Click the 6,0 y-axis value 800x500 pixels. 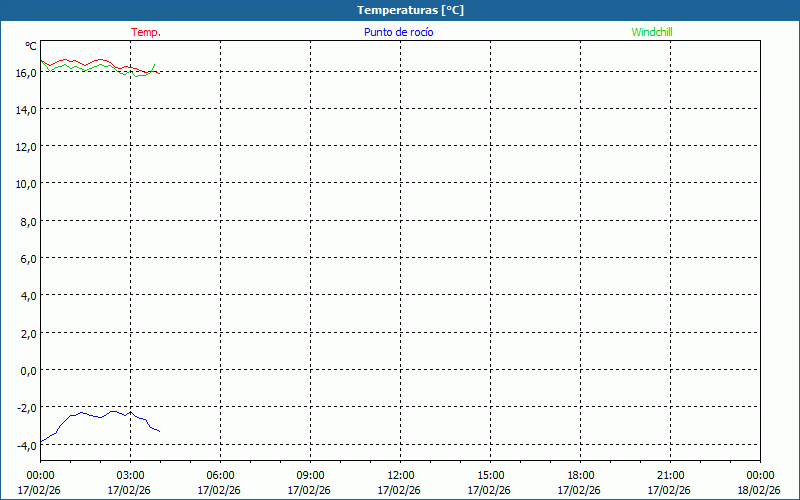click(x=28, y=259)
